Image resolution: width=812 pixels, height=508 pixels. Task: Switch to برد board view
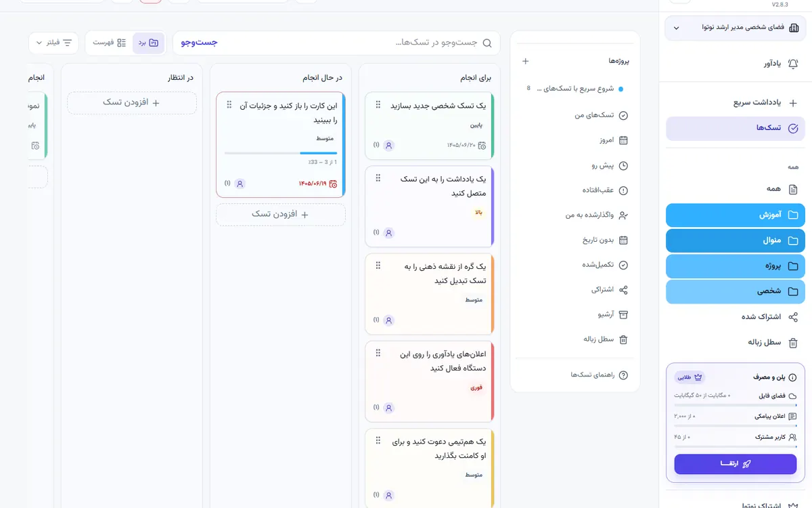pyautogui.click(x=148, y=43)
